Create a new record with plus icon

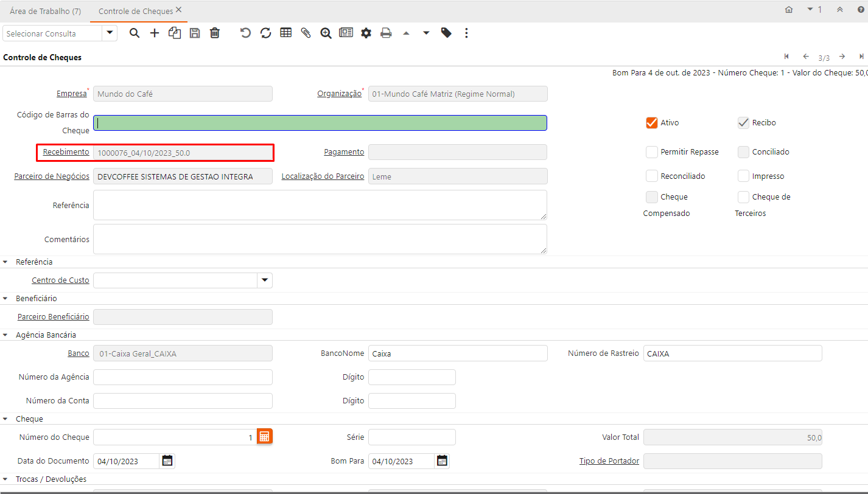(x=155, y=33)
